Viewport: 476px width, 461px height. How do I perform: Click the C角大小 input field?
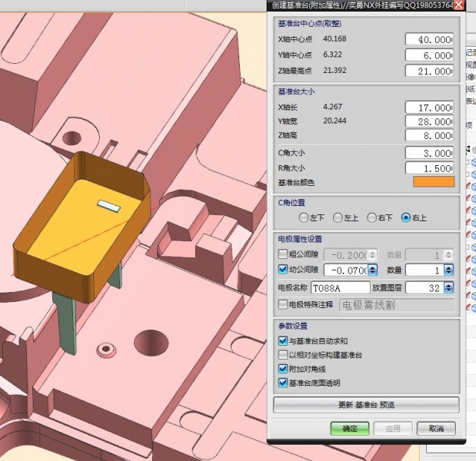tap(430, 153)
